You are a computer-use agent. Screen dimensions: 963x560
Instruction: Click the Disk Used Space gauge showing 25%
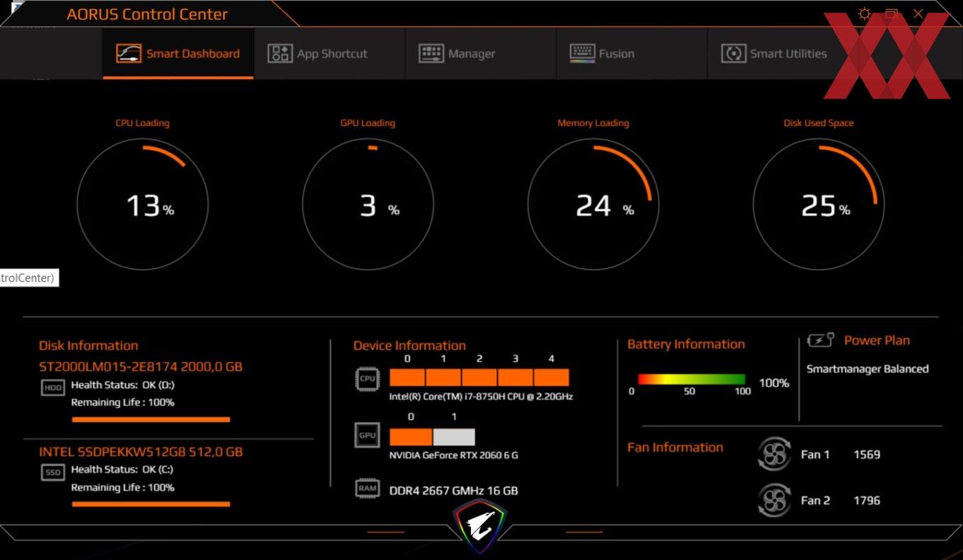point(819,205)
